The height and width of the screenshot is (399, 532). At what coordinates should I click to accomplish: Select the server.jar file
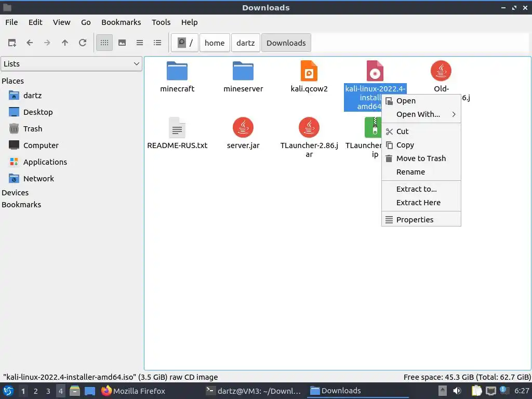click(x=243, y=128)
